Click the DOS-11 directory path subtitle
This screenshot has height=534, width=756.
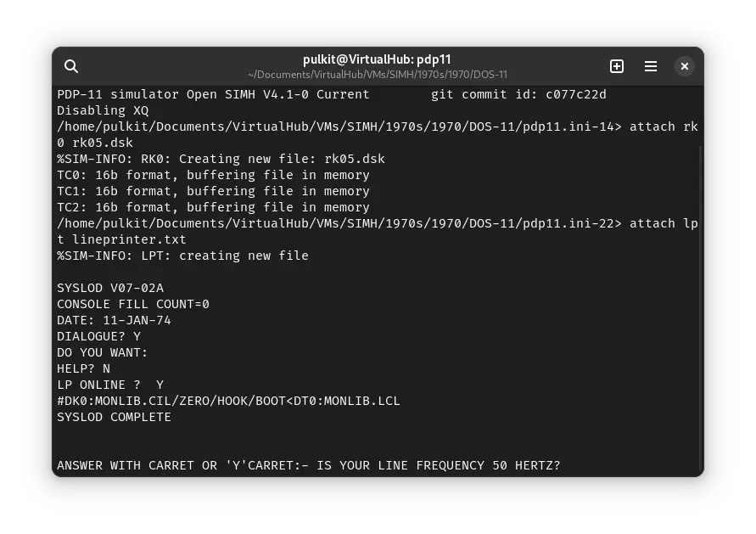coord(377,75)
